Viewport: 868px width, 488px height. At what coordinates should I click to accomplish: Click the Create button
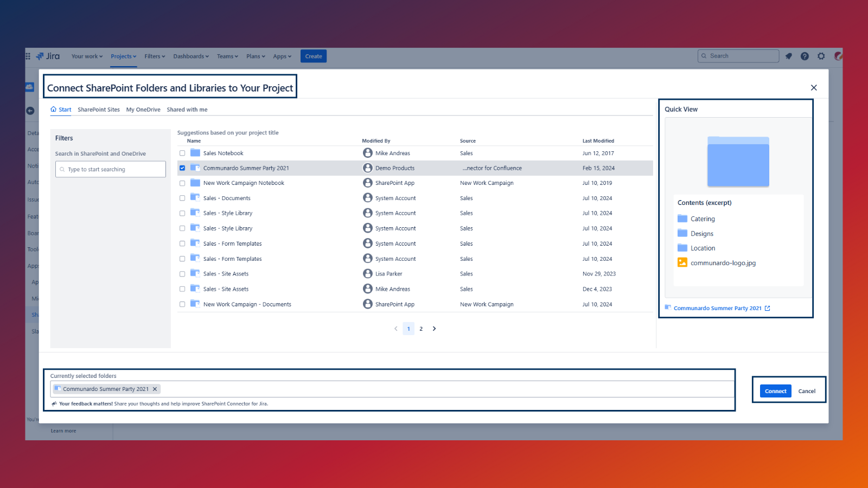[314, 56]
